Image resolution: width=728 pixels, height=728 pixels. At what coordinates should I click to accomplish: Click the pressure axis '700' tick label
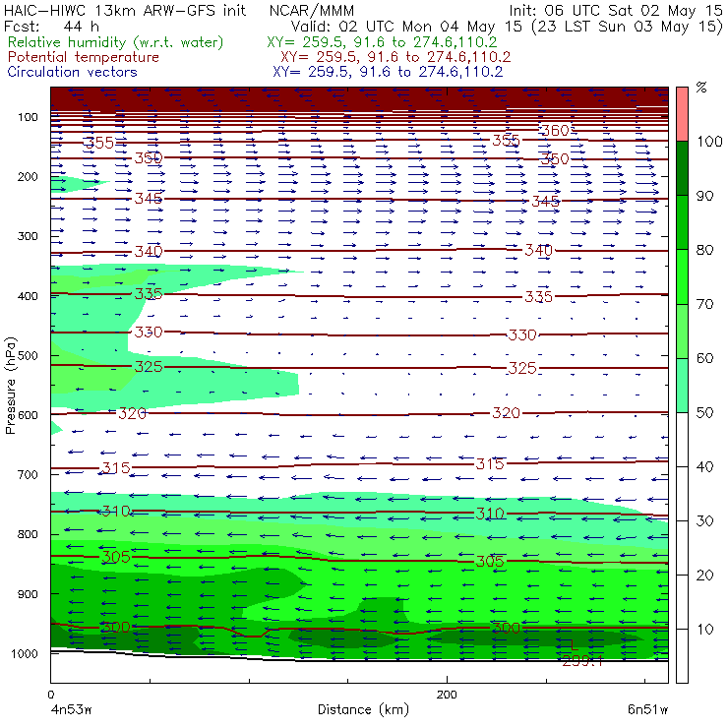tap(28, 474)
